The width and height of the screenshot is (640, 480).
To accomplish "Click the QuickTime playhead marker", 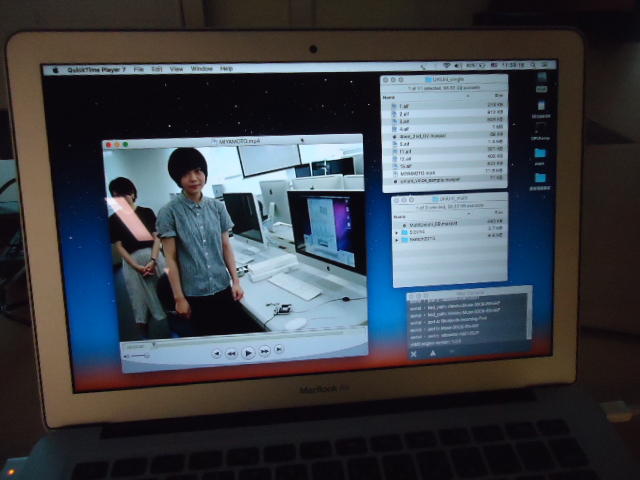I will 154,345.
